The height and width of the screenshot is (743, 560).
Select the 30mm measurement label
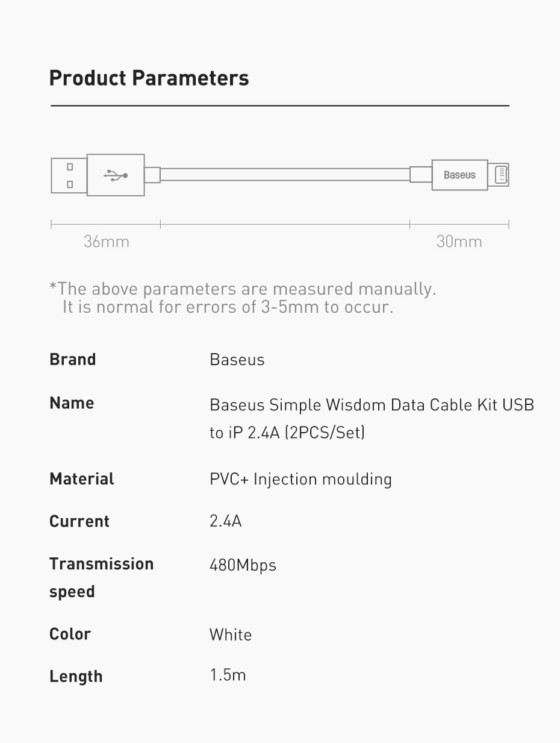click(x=459, y=242)
